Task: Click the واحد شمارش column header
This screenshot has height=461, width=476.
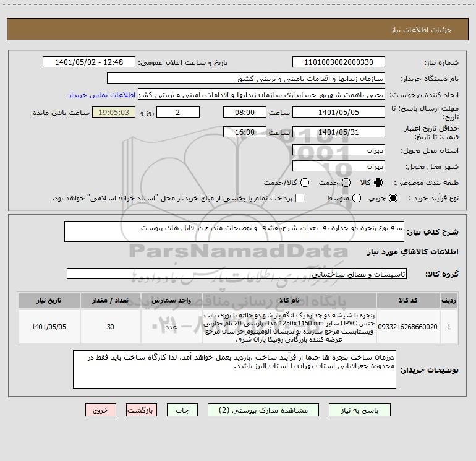Action: point(171,300)
